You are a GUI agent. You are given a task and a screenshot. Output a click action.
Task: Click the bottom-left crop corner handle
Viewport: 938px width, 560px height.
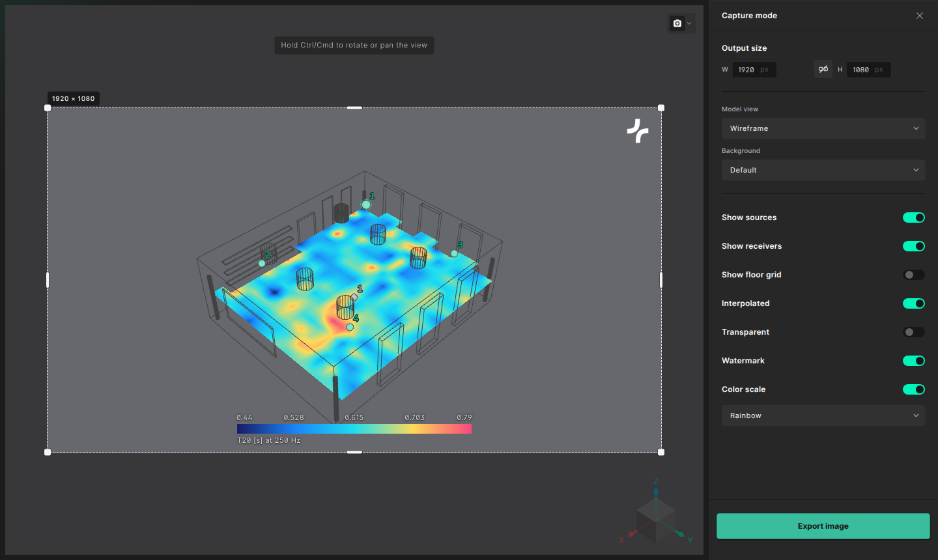tap(48, 452)
